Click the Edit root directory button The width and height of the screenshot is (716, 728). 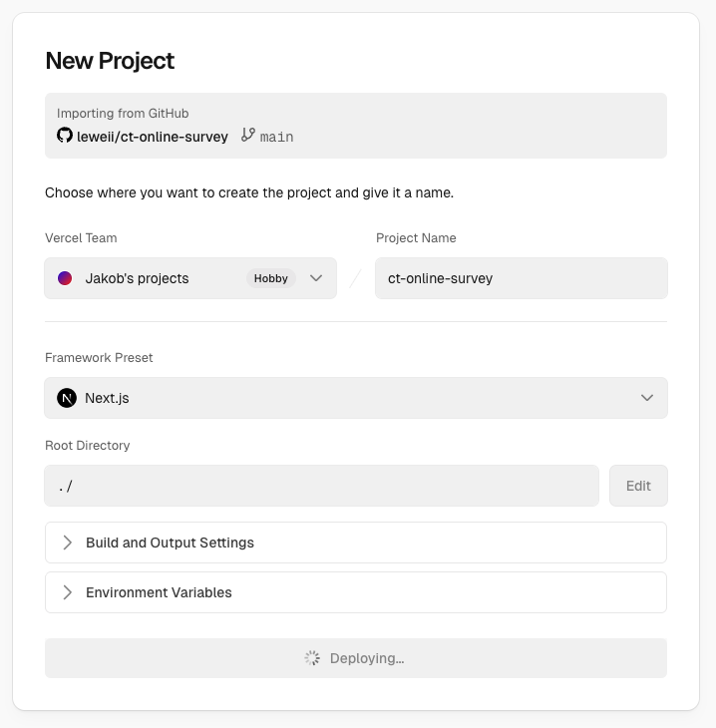[x=638, y=486]
